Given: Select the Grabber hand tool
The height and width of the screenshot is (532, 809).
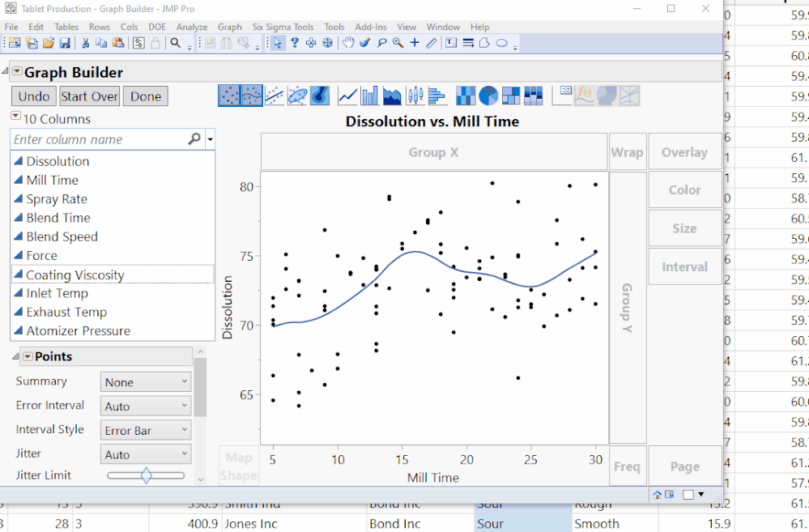Looking at the screenshot, I should [x=349, y=44].
